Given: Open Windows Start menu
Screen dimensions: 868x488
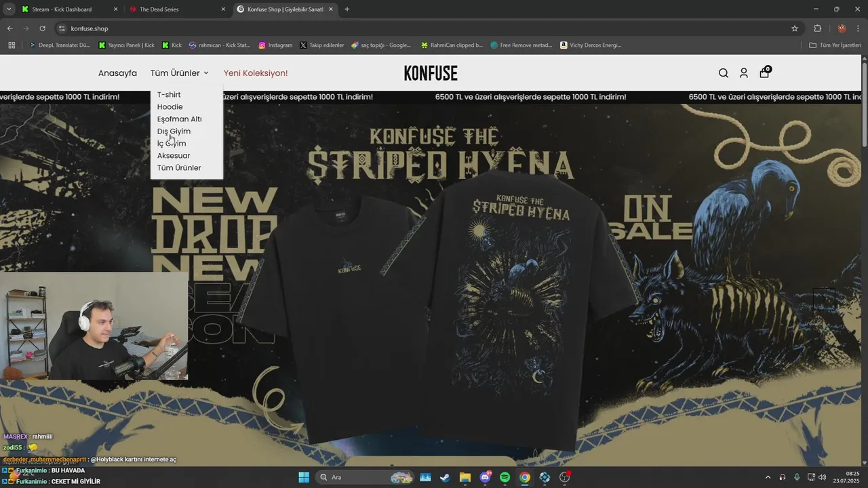Looking at the screenshot, I should [304, 477].
